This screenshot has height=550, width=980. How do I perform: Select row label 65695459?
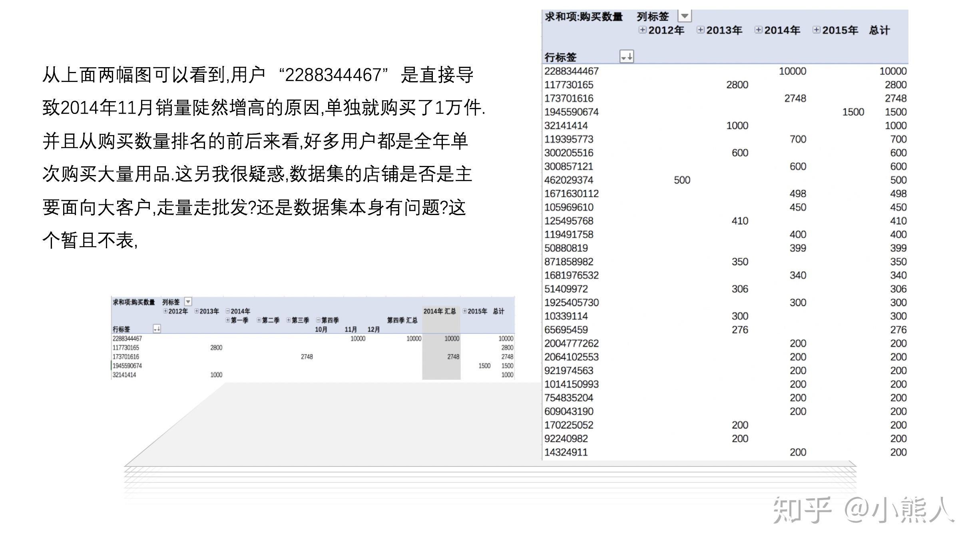566,329
